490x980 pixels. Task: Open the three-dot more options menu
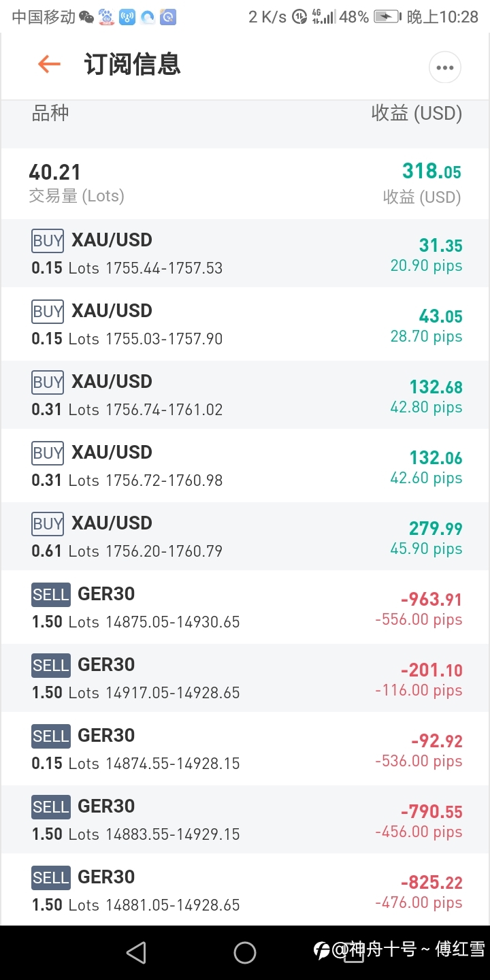[x=445, y=67]
